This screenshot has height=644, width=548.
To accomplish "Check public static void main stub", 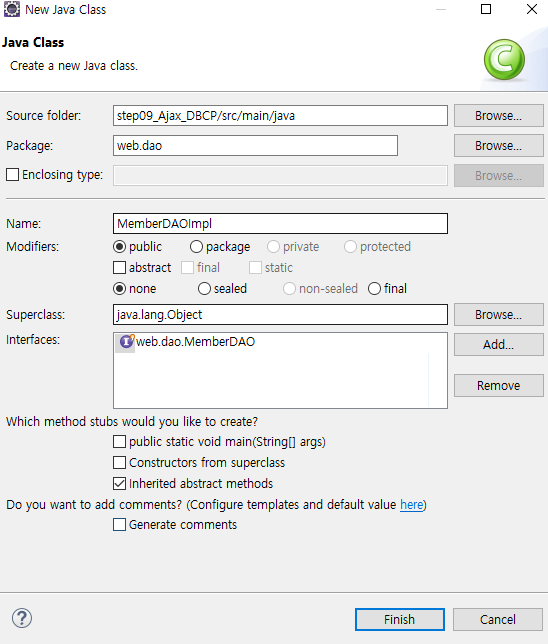I will (x=119, y=442).
